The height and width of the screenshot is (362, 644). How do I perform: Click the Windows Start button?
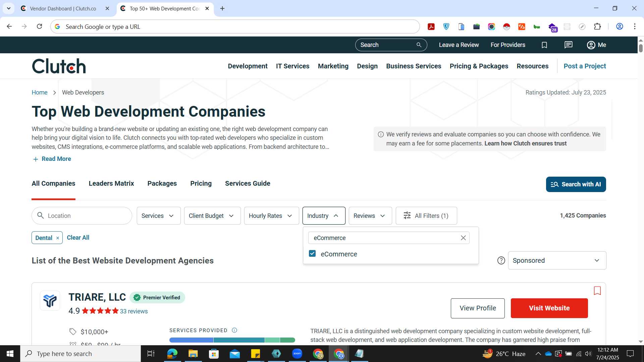click(x=10, y=354)
